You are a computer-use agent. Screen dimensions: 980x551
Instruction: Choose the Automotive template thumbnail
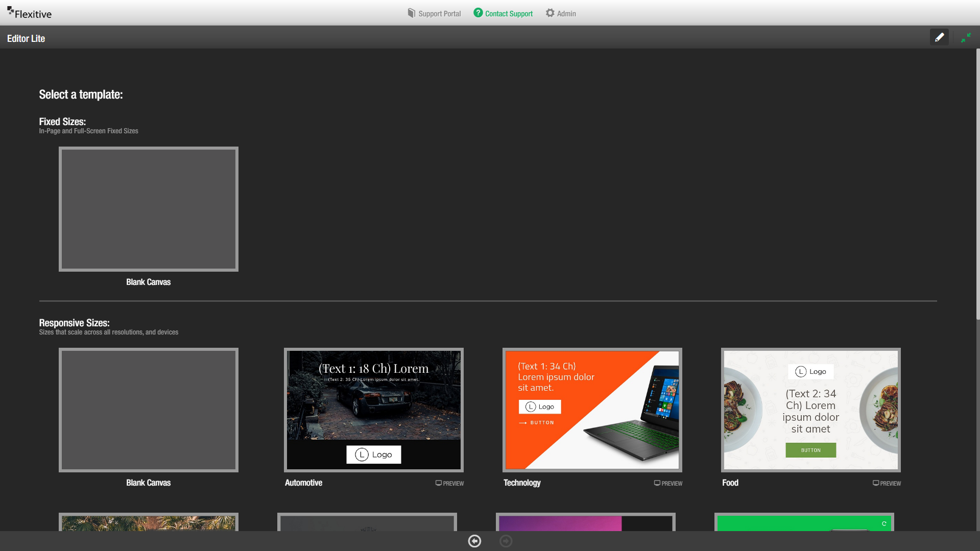[374, 410]
